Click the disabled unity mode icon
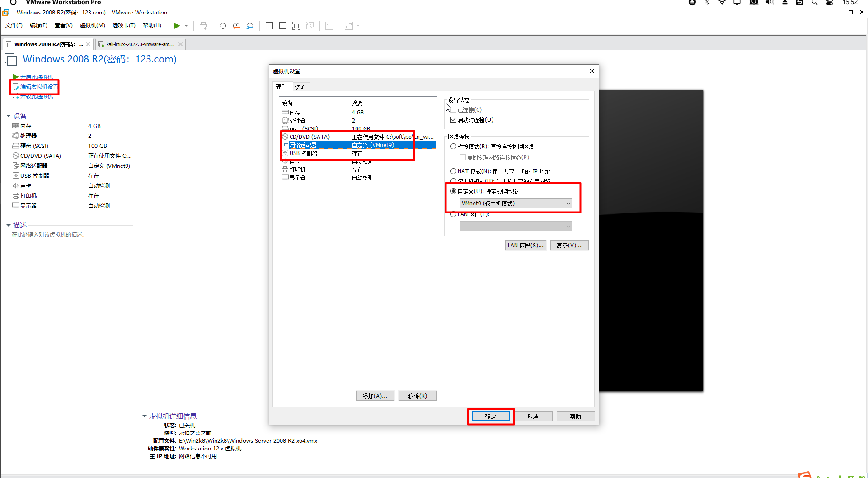The image size is (868, 478). click(x=310, y=26)
